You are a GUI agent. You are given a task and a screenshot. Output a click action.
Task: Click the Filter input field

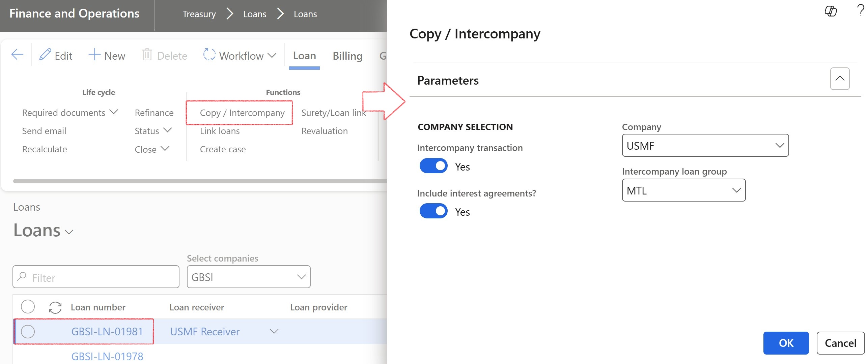tap(96, 277)
